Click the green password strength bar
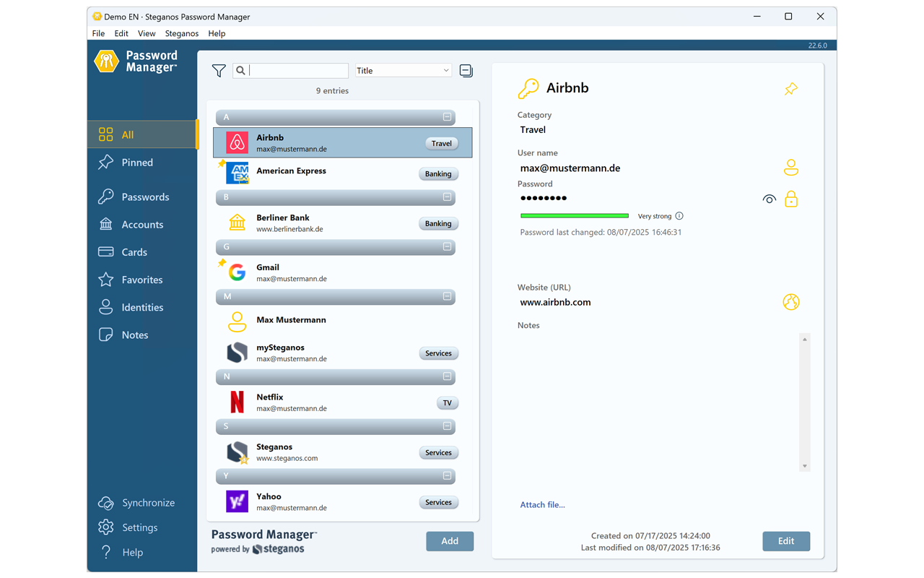The image size is (924, 578). tap(575, 215)
